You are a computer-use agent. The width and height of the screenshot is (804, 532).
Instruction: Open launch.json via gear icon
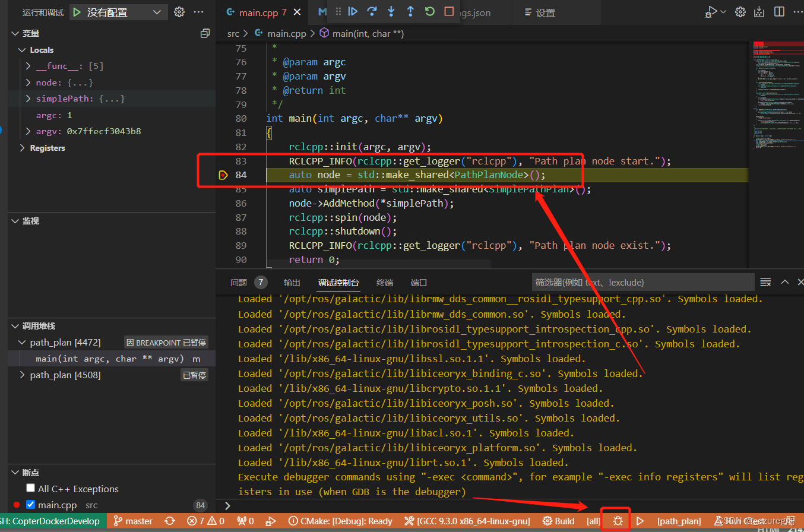179,12
